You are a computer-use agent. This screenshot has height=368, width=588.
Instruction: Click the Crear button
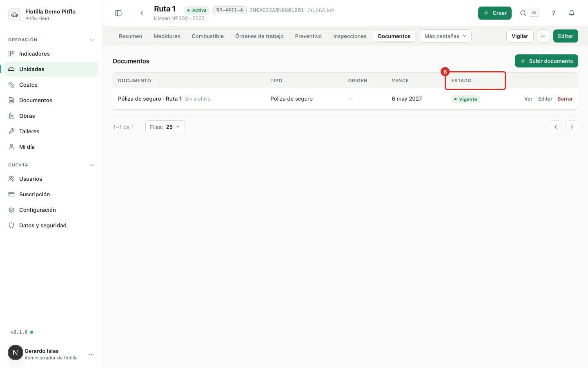pos(495,13)
